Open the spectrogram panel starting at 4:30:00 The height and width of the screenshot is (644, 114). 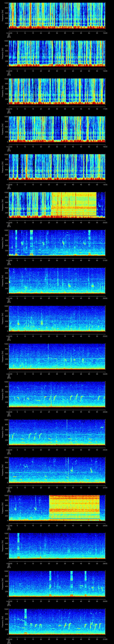click(x=57, y=621)
